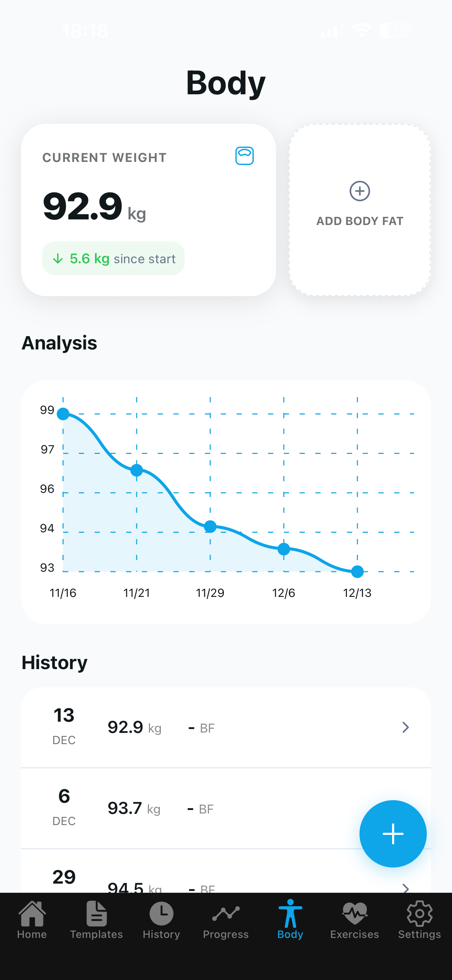Select the 11/21 data point on chart
This screenshot has width=452, height=980.
(x=137, y=470)
